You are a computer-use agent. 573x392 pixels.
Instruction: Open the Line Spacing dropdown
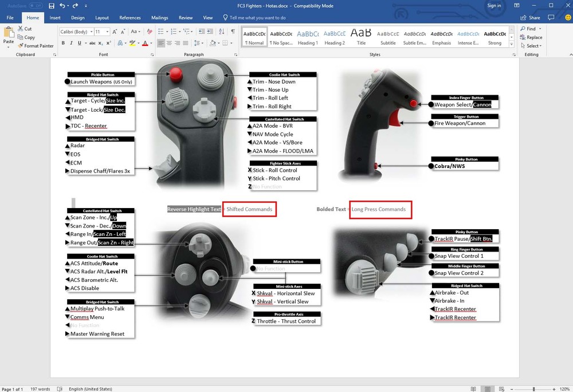click(198, 42)
